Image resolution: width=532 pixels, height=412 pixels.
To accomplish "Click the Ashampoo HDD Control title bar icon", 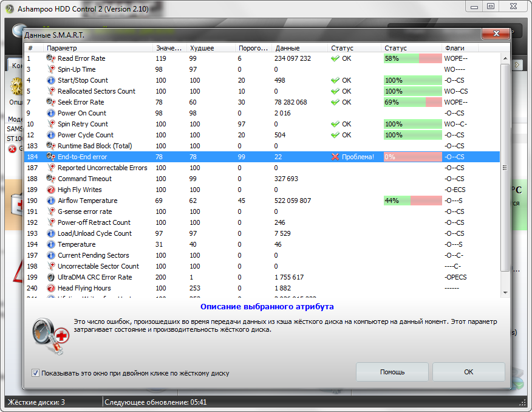I will click(9, 9).
